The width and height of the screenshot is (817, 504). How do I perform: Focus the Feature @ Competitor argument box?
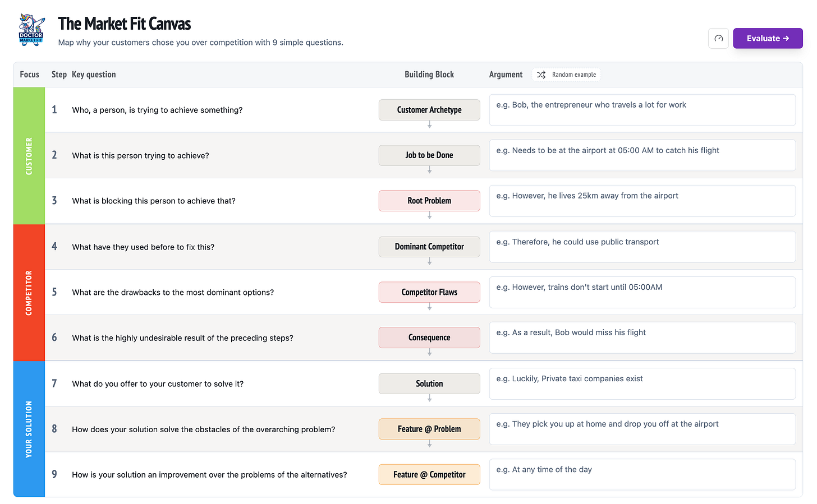point(642,474)
